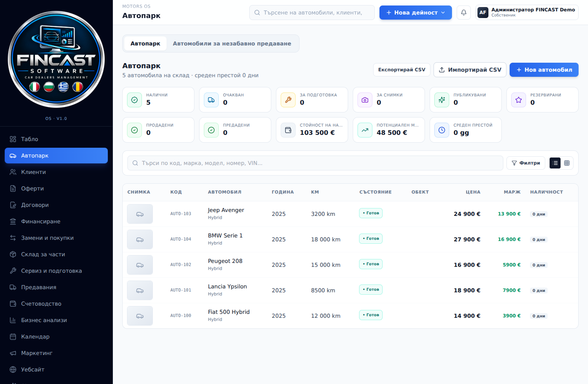Open the BMW Serie 1 photo thumbnail

pos(140,239)
